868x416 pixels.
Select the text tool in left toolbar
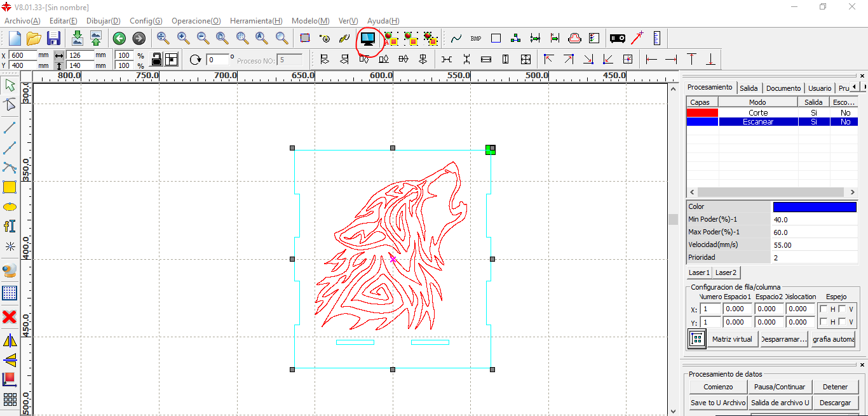tap(10, 226)
